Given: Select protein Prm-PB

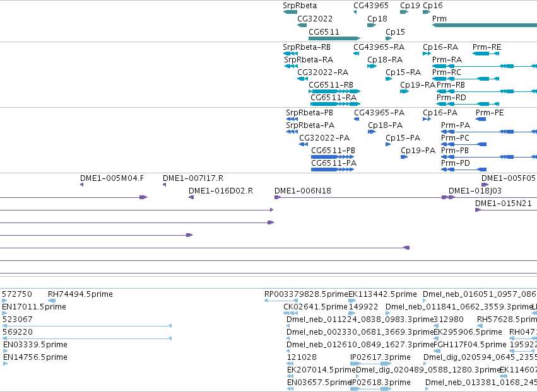Looking at the screenshot, I should pos(489,157).
